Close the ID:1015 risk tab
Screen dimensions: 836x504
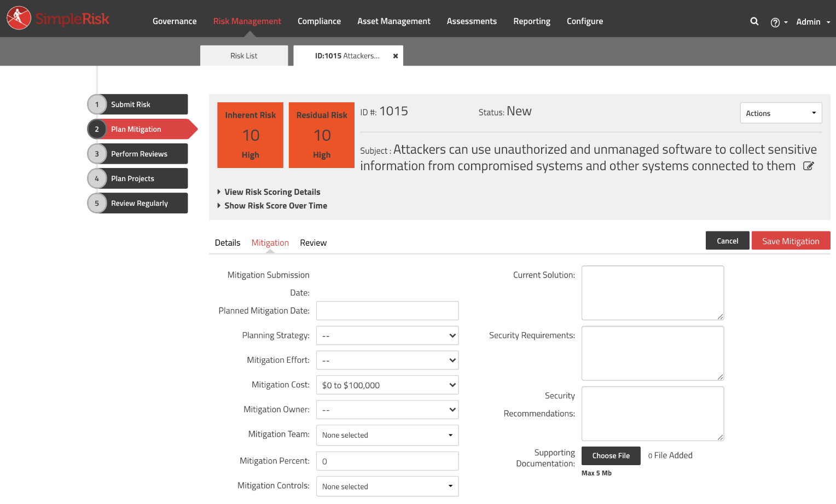click(x=396, y=55)
